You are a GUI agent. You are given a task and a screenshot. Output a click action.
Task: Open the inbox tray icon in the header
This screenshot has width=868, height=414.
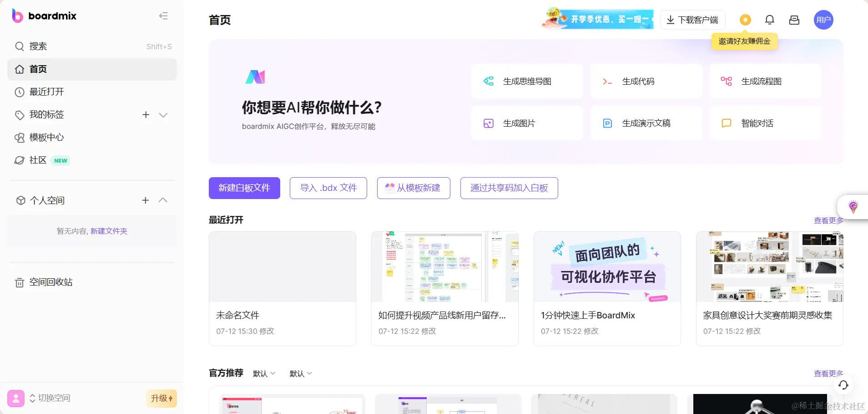(794, 20)
